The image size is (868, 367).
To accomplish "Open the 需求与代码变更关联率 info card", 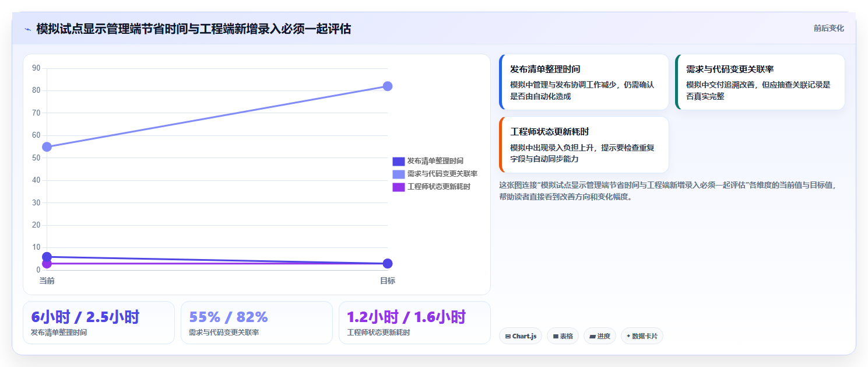I will coord(760,82).
